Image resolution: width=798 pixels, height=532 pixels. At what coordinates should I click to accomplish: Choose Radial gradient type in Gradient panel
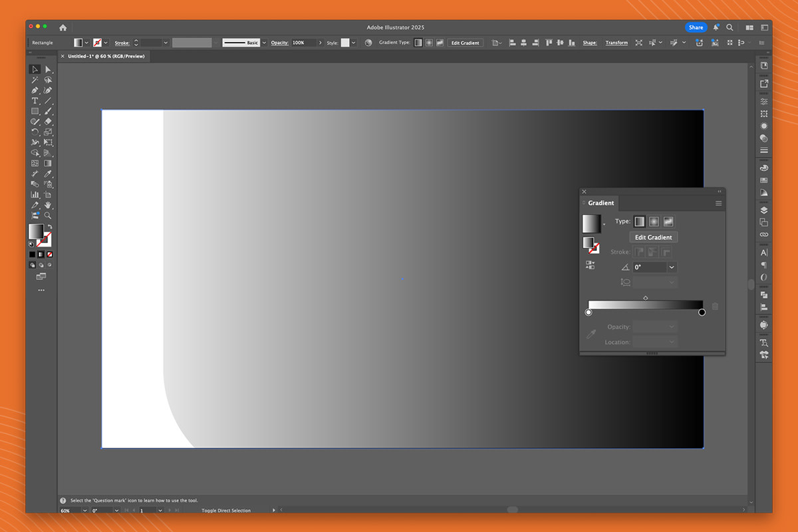(654, 221)
